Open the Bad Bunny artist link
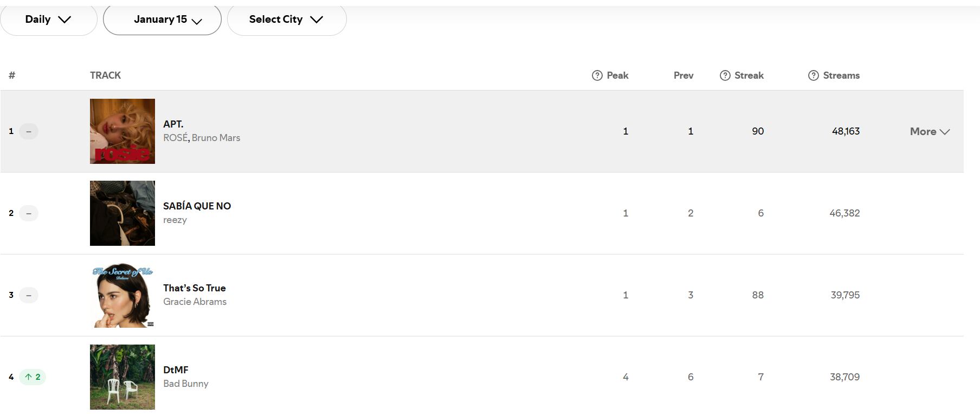The height and width of the screenshot is (414, 980). tap(185, 384)
